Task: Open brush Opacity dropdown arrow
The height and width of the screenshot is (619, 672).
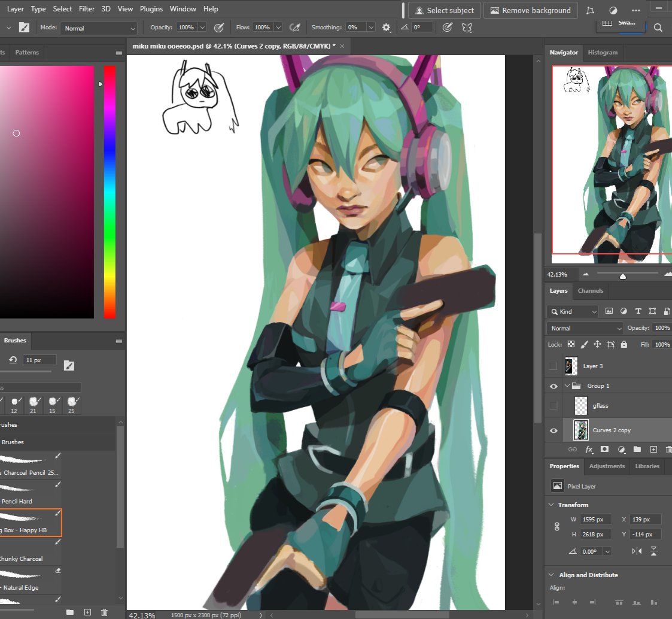Action: click(202, 28)
